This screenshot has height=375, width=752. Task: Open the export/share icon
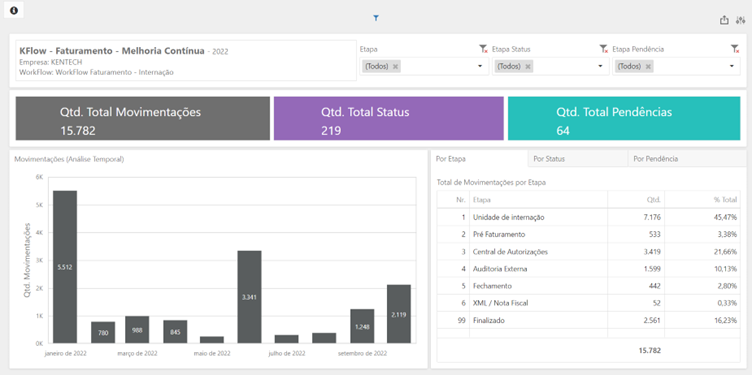[724, 20]
